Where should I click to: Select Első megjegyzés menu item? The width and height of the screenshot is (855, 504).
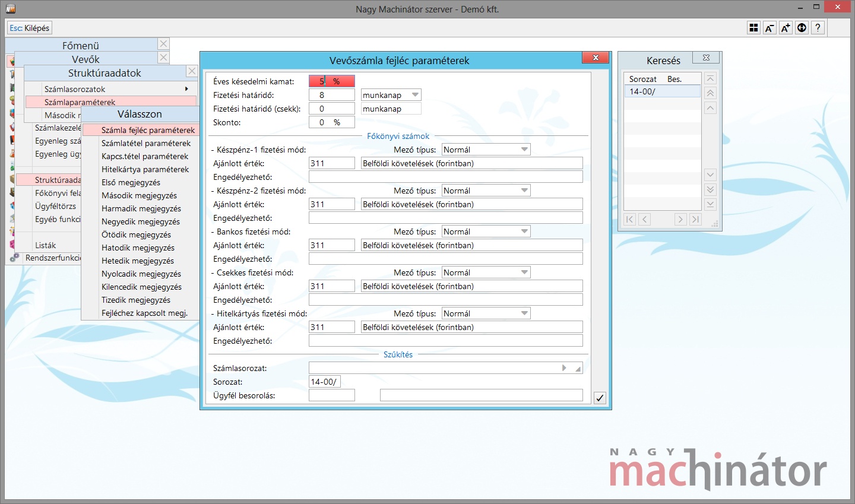pos(131,182)
